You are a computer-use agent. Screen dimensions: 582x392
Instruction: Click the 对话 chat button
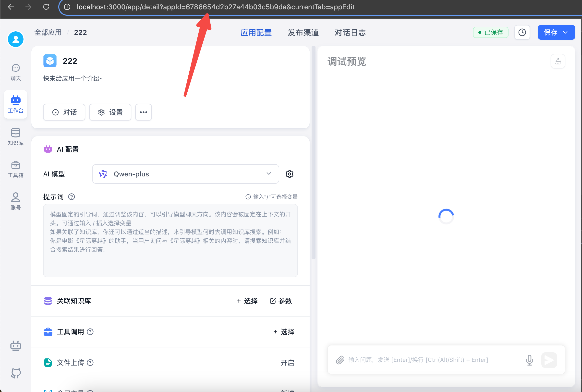pyautogui.click(x=64, y=112)
